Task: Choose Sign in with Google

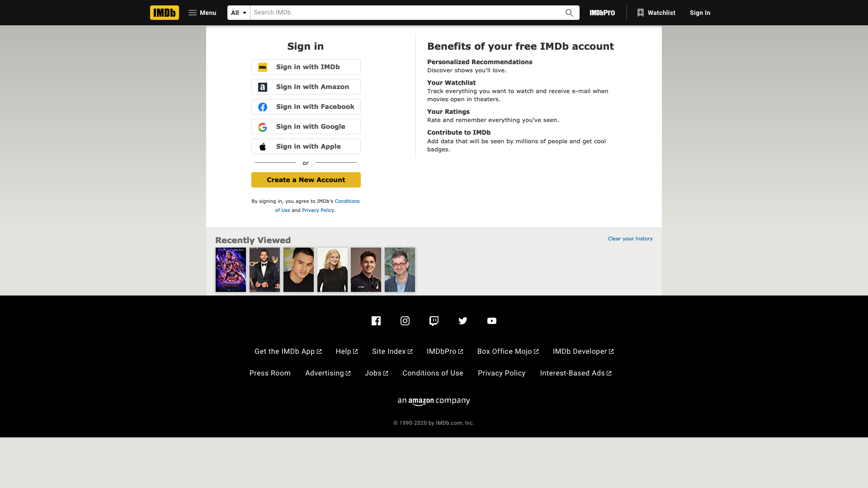Action: (x=306, y=127)
